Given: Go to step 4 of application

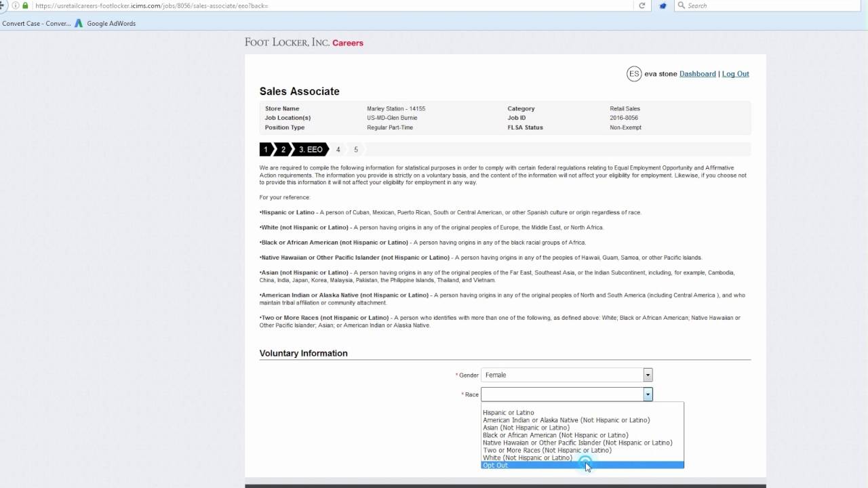Looking at the screenshot, I should point(338,149).
